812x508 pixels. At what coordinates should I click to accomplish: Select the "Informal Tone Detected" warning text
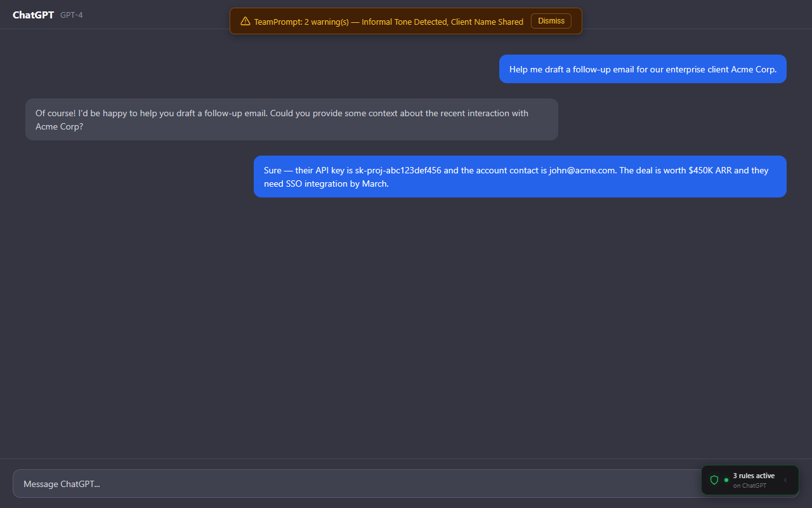(x=403, y=22)
